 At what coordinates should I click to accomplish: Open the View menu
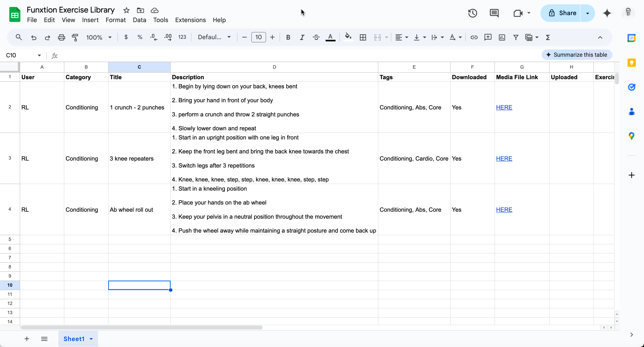(68, 20)
